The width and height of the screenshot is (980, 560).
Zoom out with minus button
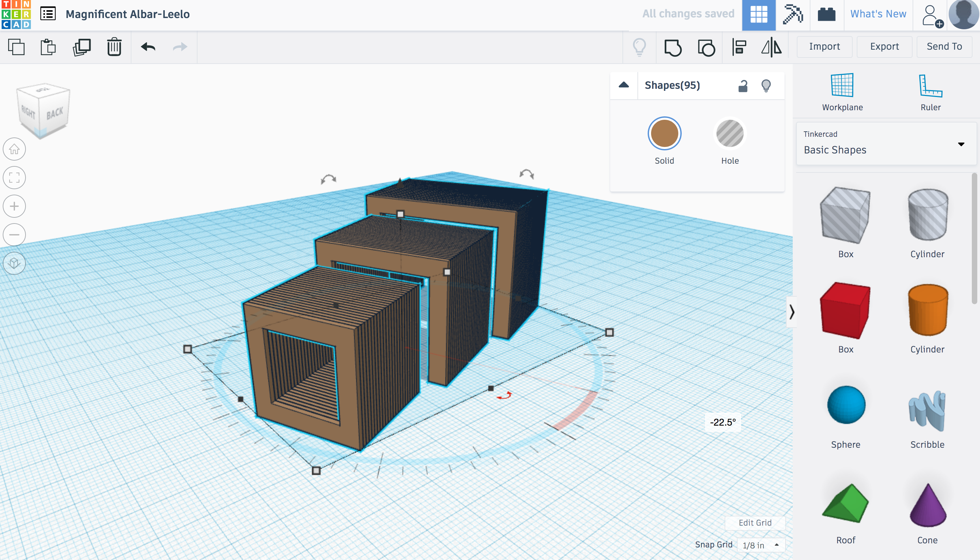14,235
